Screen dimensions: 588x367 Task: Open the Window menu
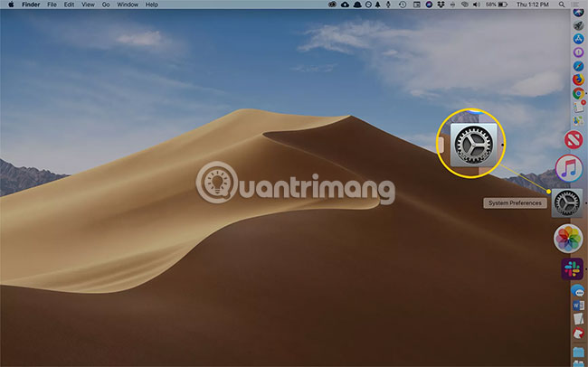click(128, 5)
